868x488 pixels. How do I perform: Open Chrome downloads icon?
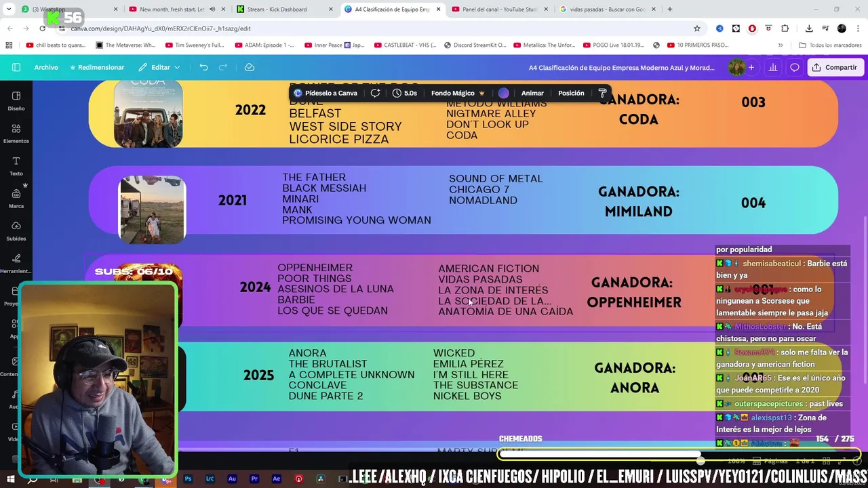(809, 28)
